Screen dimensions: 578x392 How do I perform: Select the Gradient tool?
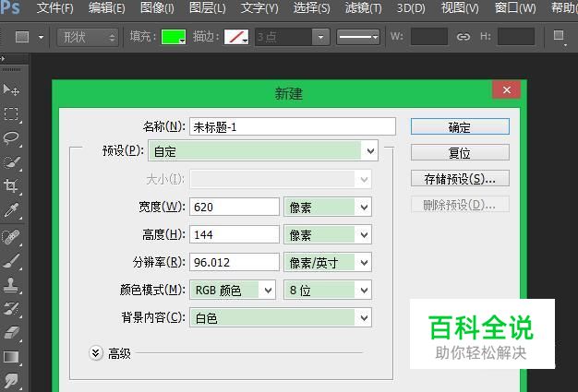[11, 357]
